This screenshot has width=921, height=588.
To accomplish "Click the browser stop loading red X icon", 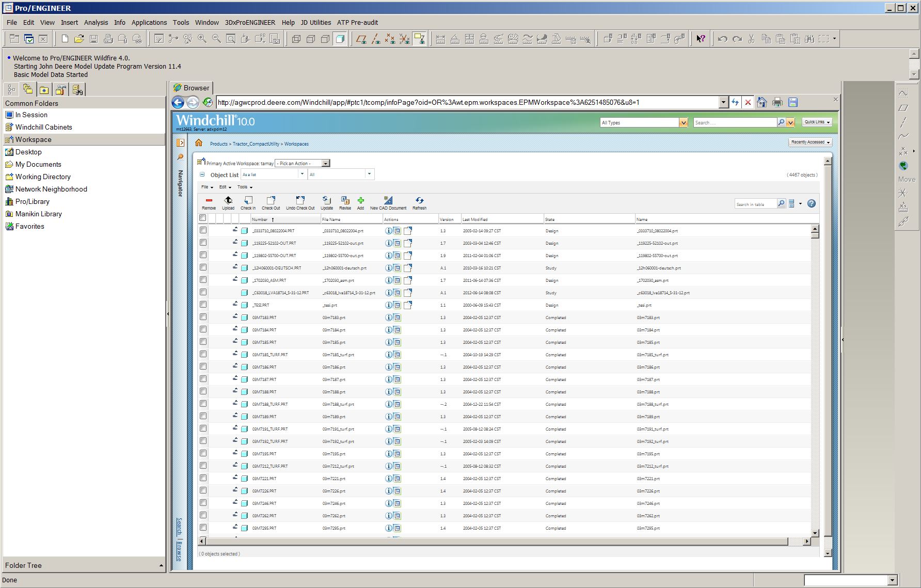I will [748, 102].
